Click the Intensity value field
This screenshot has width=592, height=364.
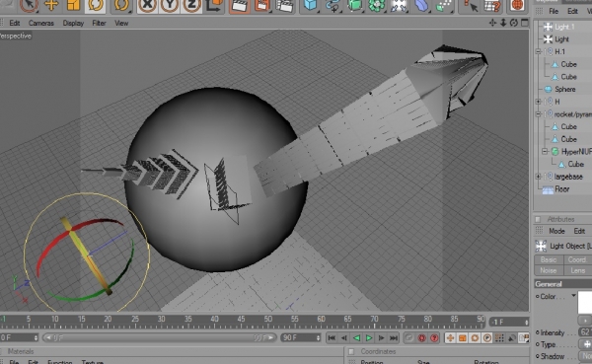click(585, 332)
